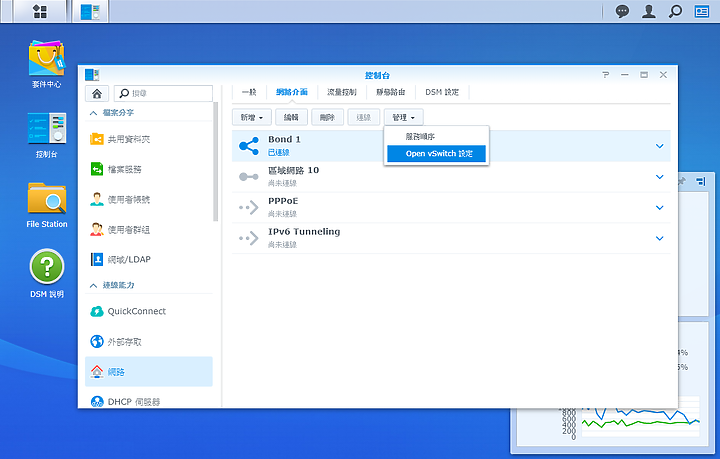Switch to the Network Interface tab
The image size is (720, 459).
292,92
